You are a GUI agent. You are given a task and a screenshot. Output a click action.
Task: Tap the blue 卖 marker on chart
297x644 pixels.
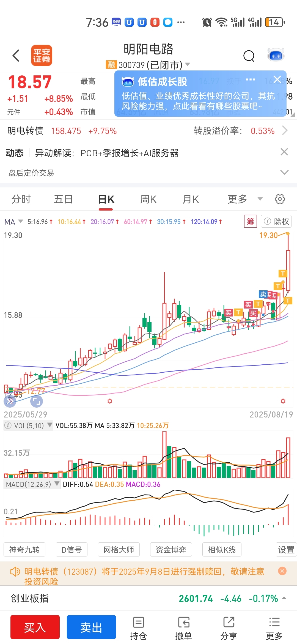click(263, 294)
